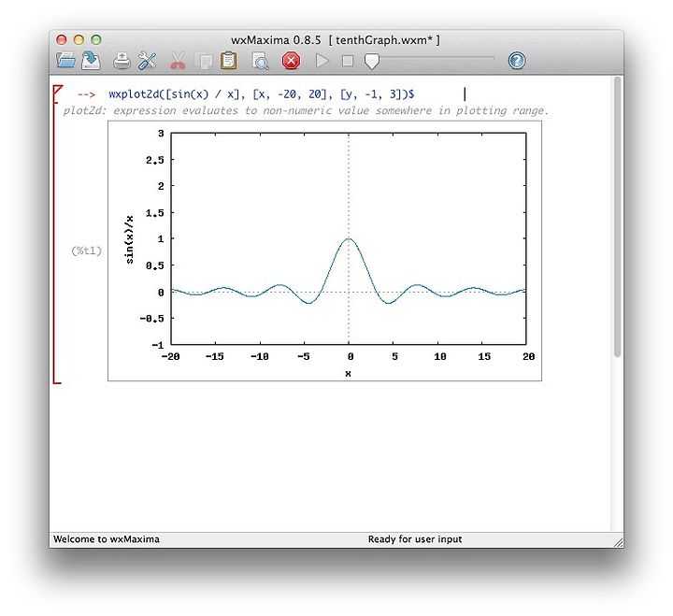Start animation with the play button
Image resolution: width=673 pixels, height=616 pixels.
pyautogui.click(x=322, y=61)
